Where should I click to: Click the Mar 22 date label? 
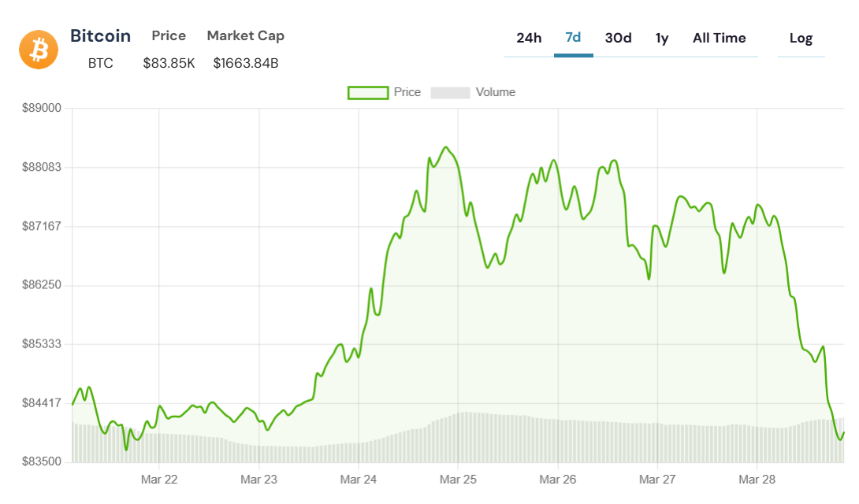159,480
